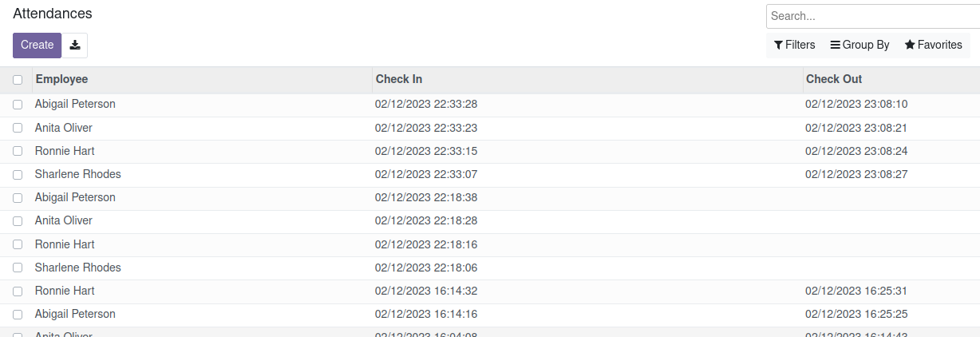
Task: Expand the Group By dropdown
Action: [860, 46]
